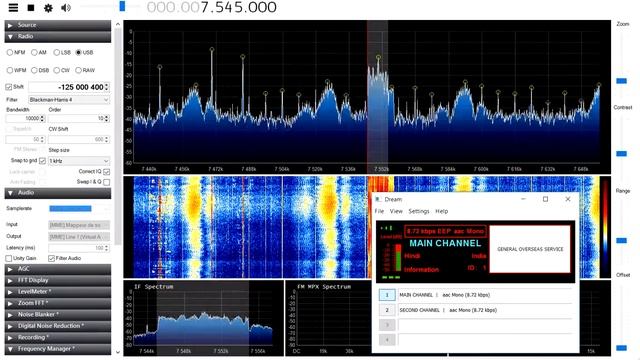Expand the Digital Noise Reduction panel
The height and width of the screenshot is (360, 640).
pos(58,326)
